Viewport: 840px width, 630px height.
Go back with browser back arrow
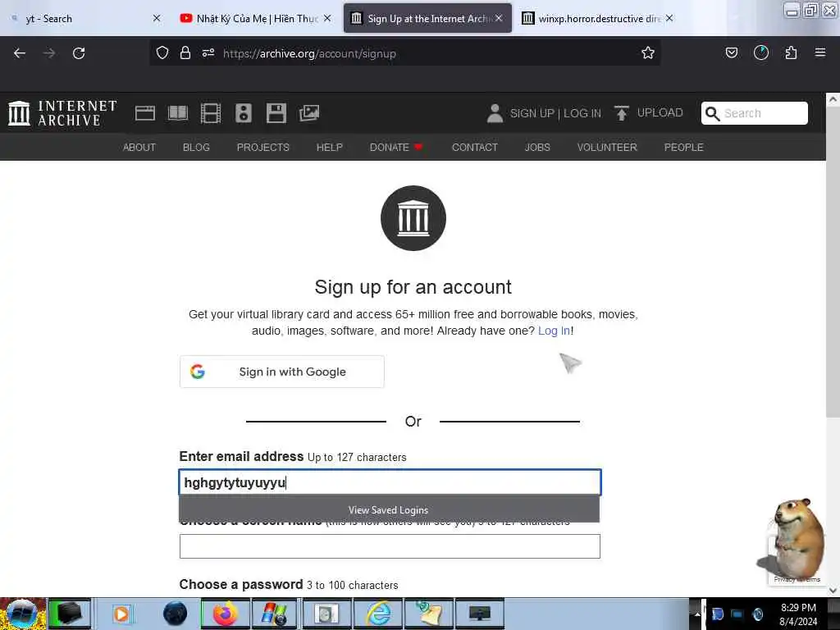pyautogui.click(x=20, y=53)
